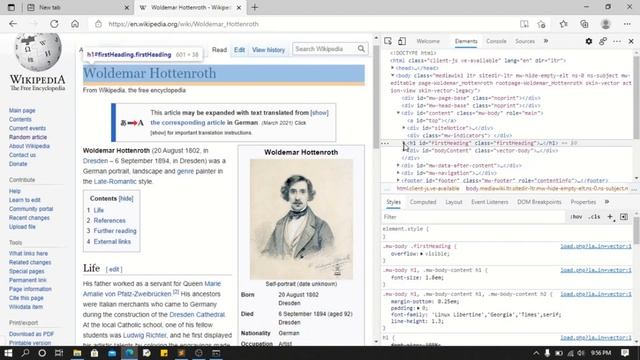
Task: Open File Explorer from the taskbar
Action: click(x=77, y=353)
